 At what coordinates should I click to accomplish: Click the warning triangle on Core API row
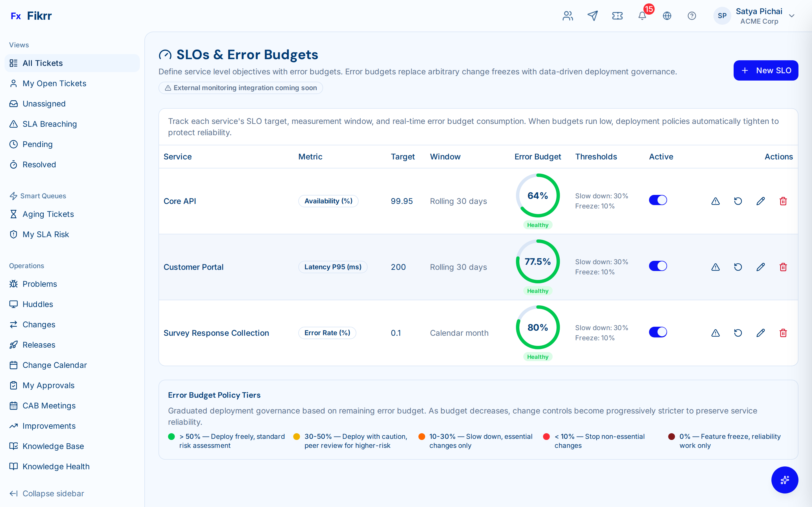click(x=715, y=201)
